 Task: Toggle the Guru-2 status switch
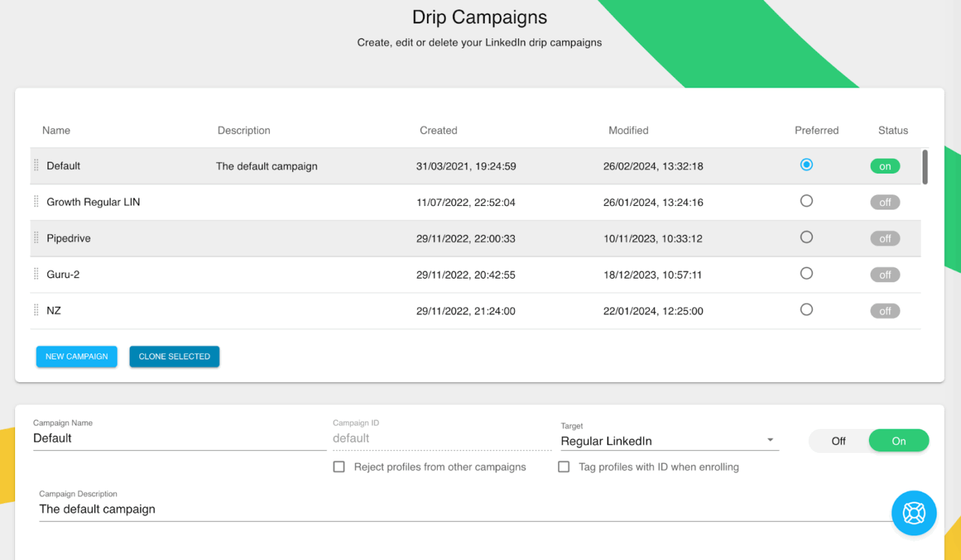[885, 274]
